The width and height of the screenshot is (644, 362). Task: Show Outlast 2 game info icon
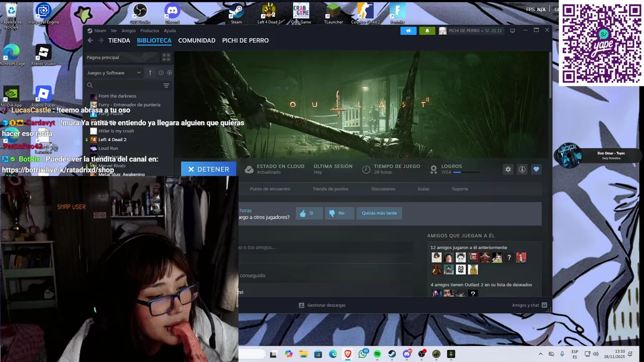point(522,169)
